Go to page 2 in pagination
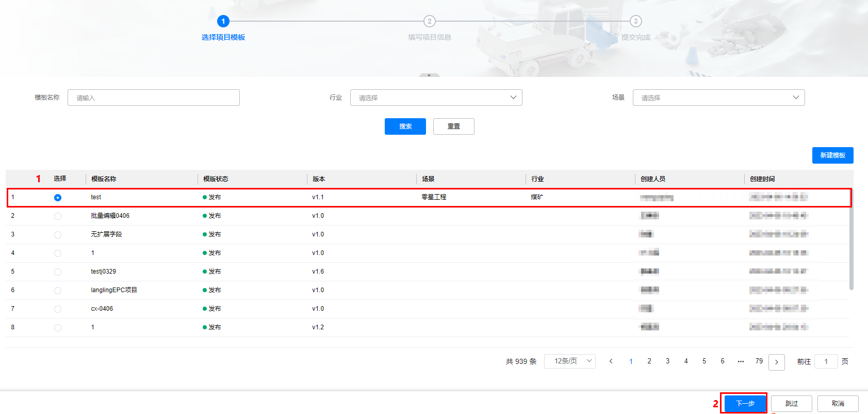 tap(649, 361)
